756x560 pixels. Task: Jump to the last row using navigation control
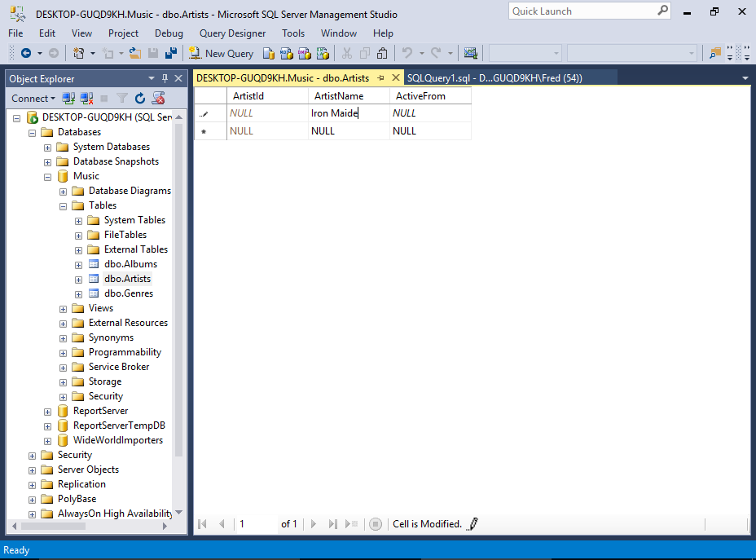tap(331, 523)
